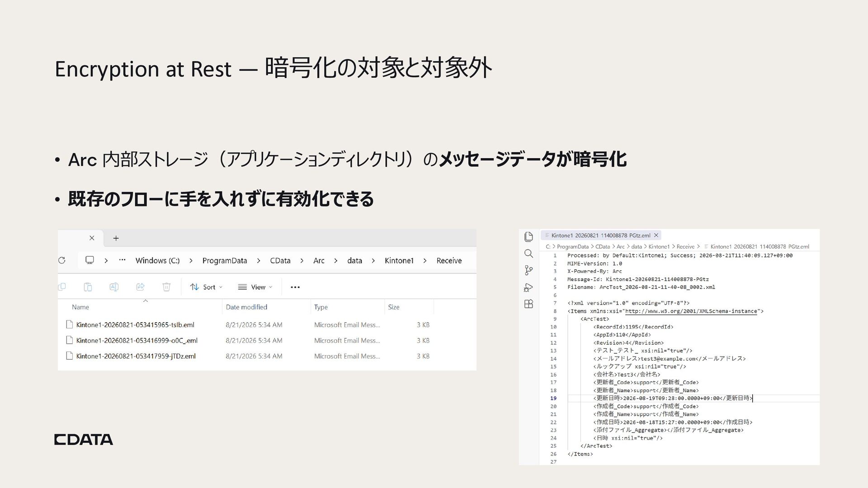This screenshot has width=868, height=488.
Task: Click the Paste icon in Explorer toolbar
Action: click(x=88, y=287)
